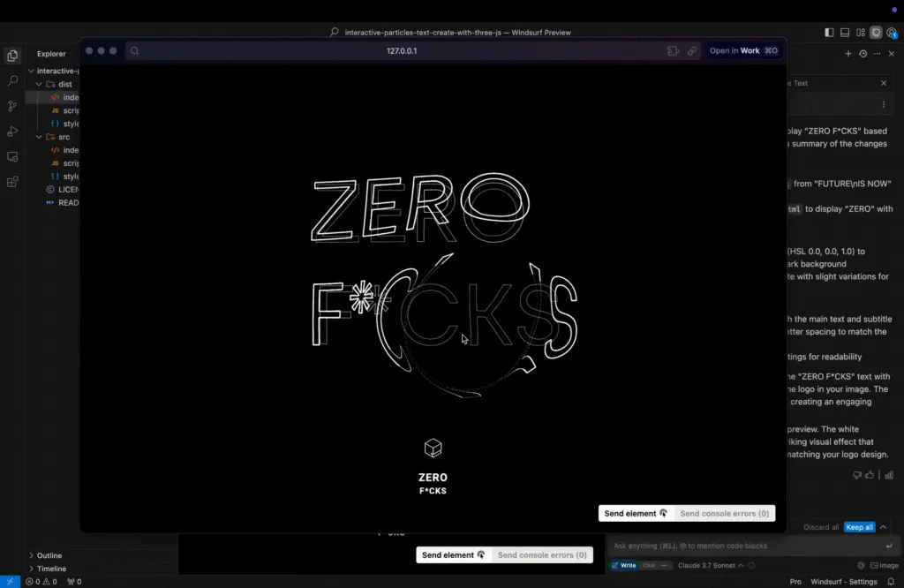
Task: Toggle the bottom panel layout icon
Action: pyautogui.click(x=845, y=33)
